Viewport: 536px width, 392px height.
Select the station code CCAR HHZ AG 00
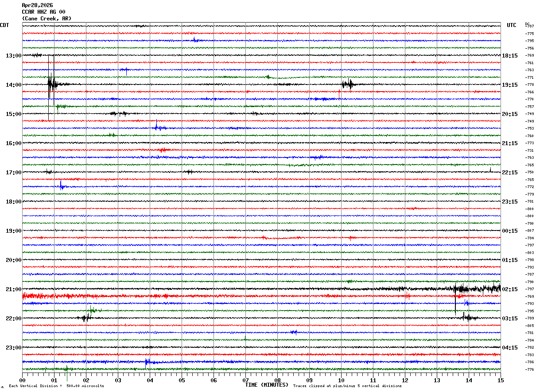[43, 12]
